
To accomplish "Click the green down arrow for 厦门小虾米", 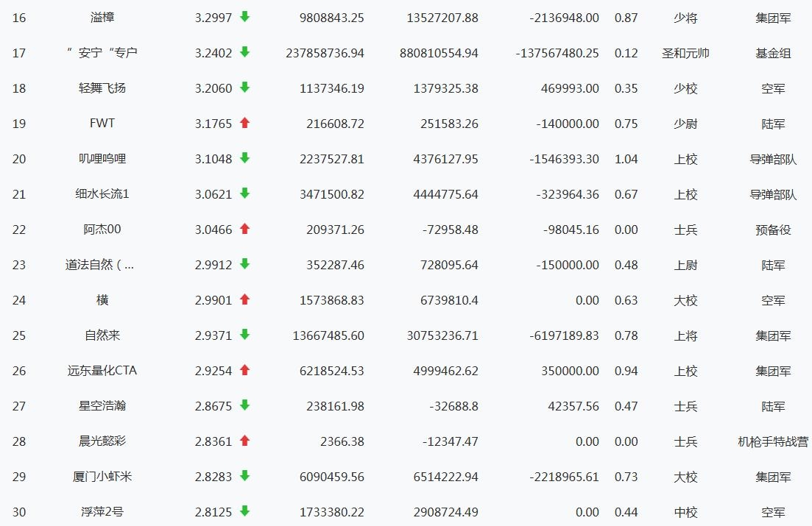I will pyautogui.click(x=245, y=476).
